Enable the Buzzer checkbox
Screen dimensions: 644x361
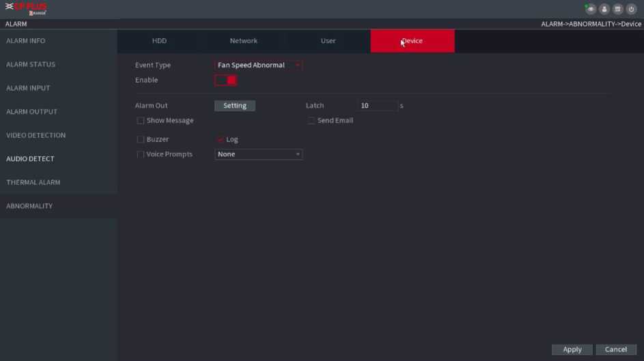coord(141,139)
